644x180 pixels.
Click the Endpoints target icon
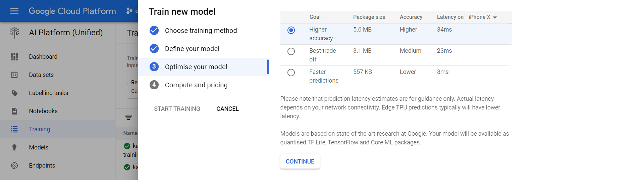(x=14, y=166)
